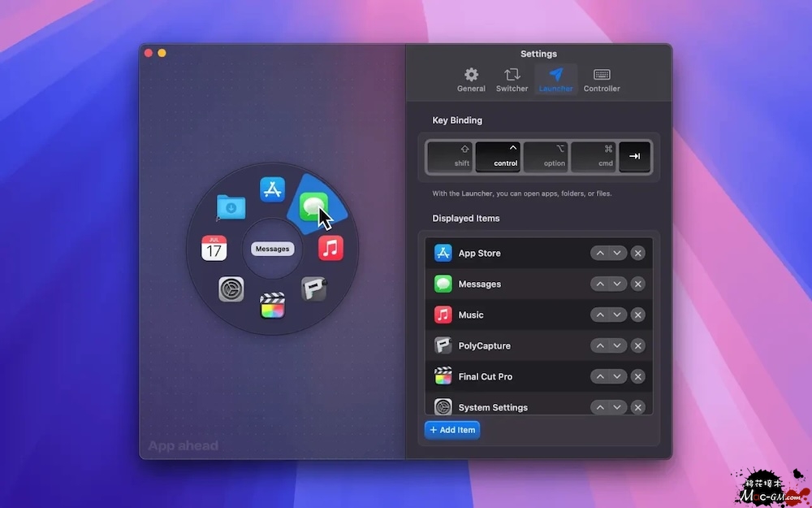Launch Music from the radial wheel
The height and width of the screenshot is (508, 812).
(330, 248)
